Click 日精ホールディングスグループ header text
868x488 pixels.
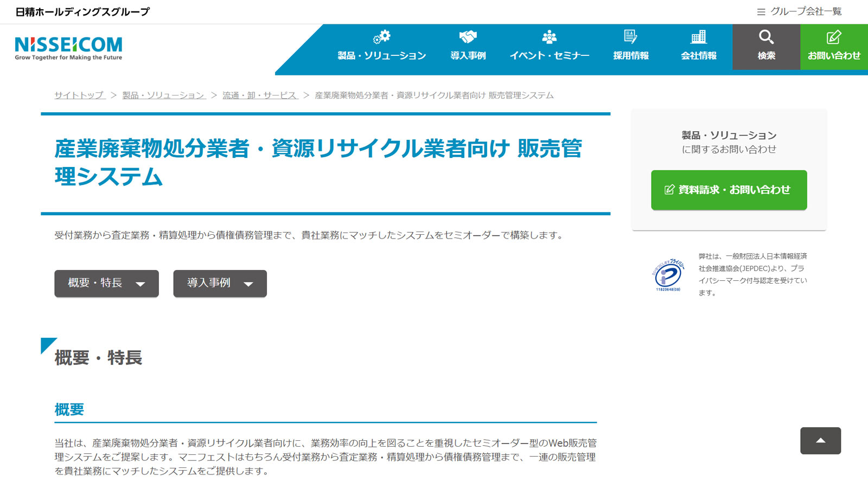(82, 11)
